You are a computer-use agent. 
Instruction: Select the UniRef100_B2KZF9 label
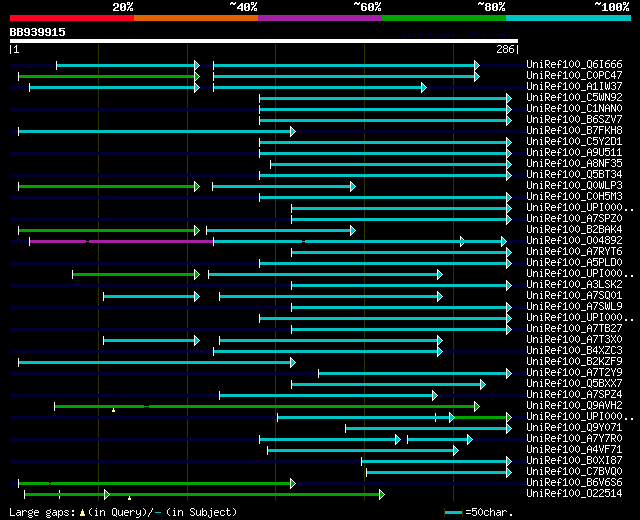(574, 362)
